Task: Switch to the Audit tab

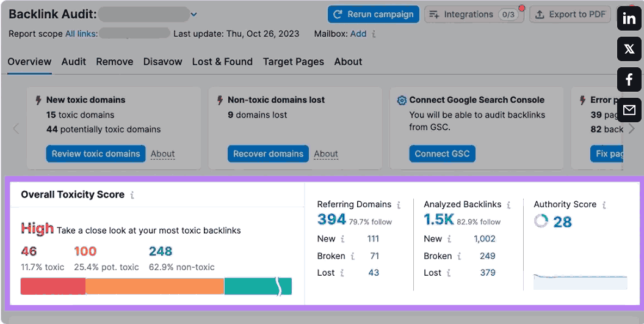Action: click(x=74, y=62)
